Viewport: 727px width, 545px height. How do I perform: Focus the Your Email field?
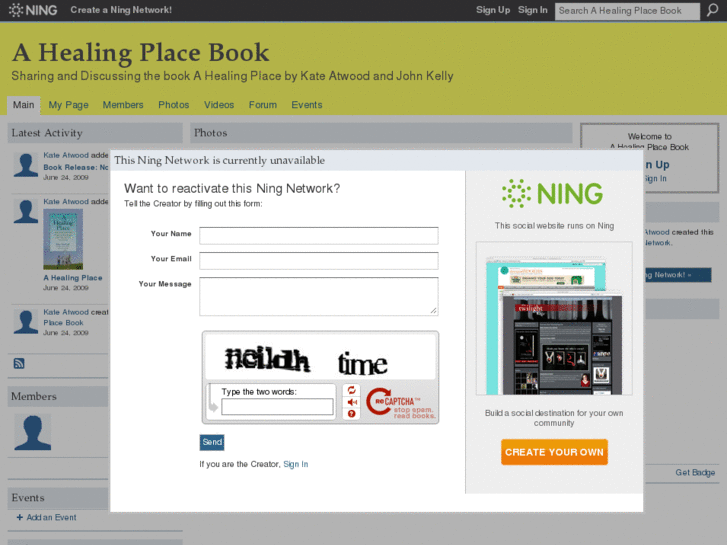point(319,261)
